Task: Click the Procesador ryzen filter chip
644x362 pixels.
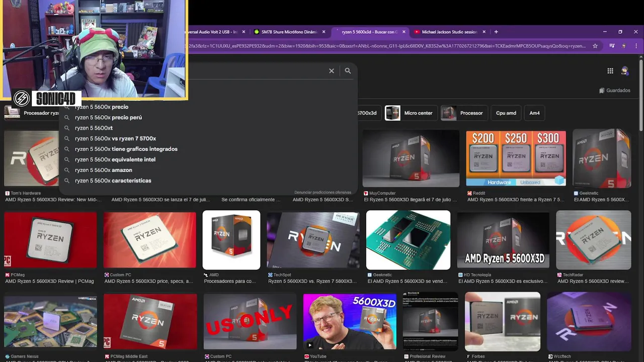Action: pos(32,113)
